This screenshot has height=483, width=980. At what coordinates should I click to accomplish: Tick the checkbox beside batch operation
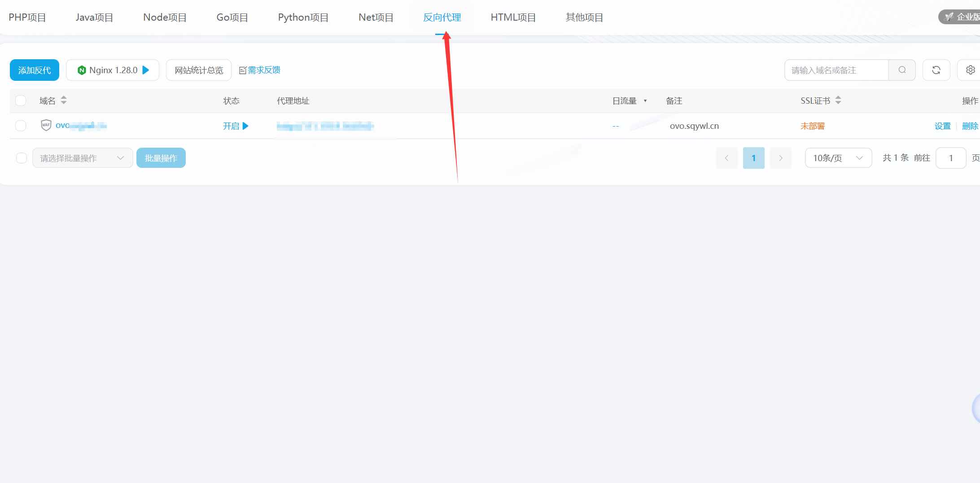(21, 158)
